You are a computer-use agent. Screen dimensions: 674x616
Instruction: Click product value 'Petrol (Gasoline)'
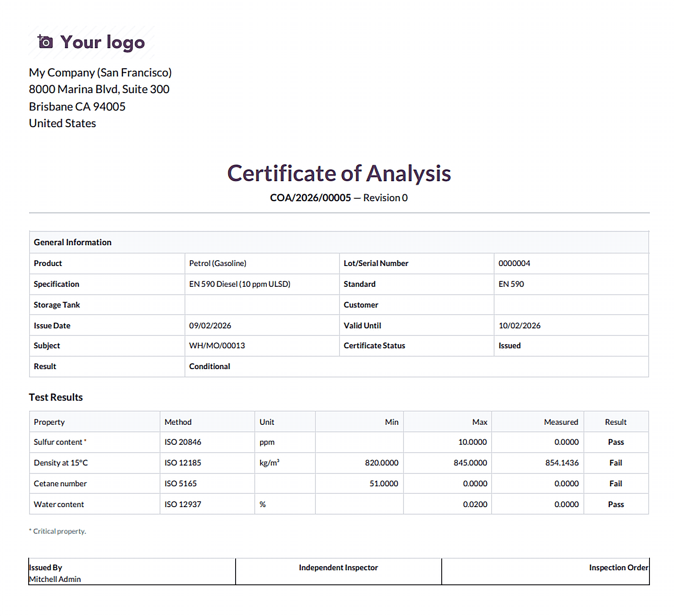(217, 263)
